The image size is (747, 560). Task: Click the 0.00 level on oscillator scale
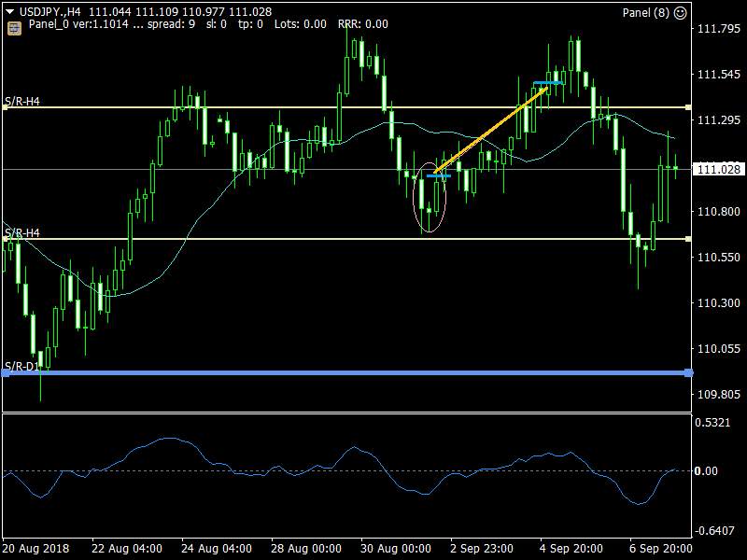(707, 471)
